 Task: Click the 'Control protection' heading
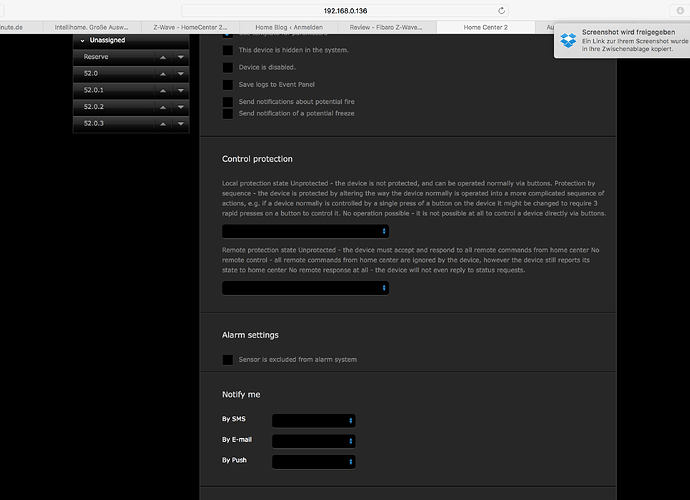pos(257,159)
